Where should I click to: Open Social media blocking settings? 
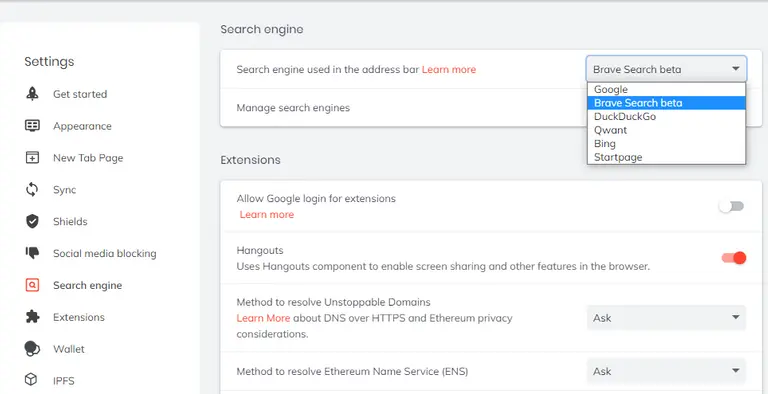[105, 253]
